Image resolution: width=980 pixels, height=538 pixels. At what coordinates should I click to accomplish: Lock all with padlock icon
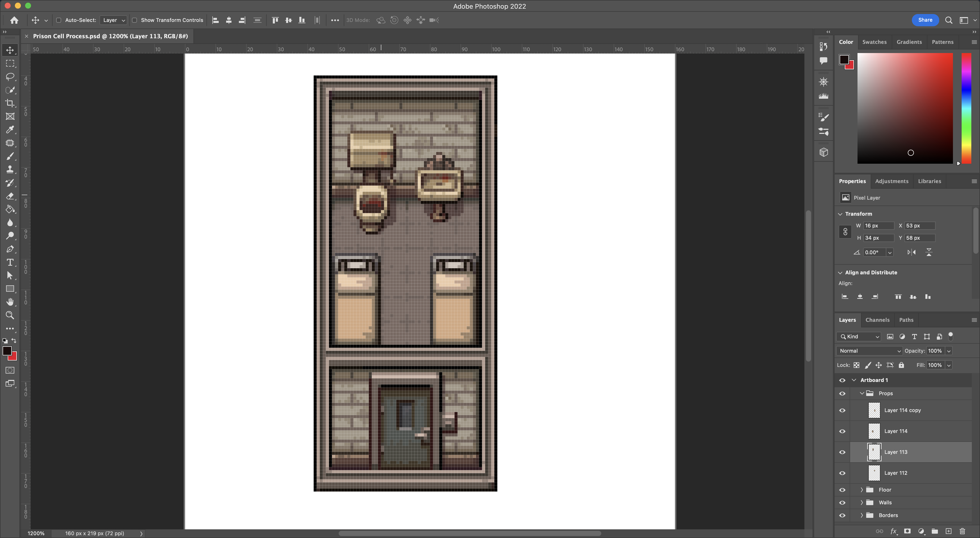901,365
